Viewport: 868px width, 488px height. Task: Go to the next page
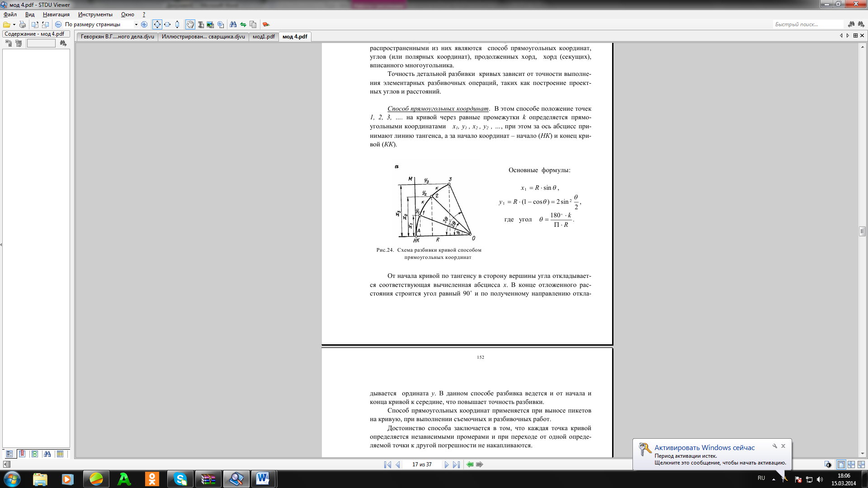(447, 465)
